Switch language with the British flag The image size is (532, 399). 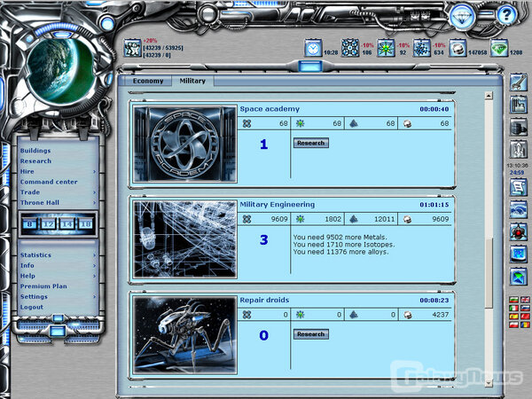(x=525, y=300)
